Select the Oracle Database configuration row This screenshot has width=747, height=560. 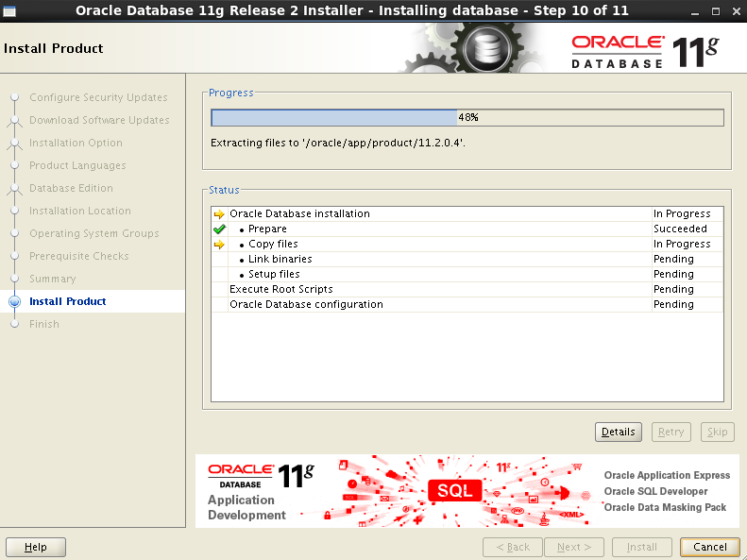[467, 304]
